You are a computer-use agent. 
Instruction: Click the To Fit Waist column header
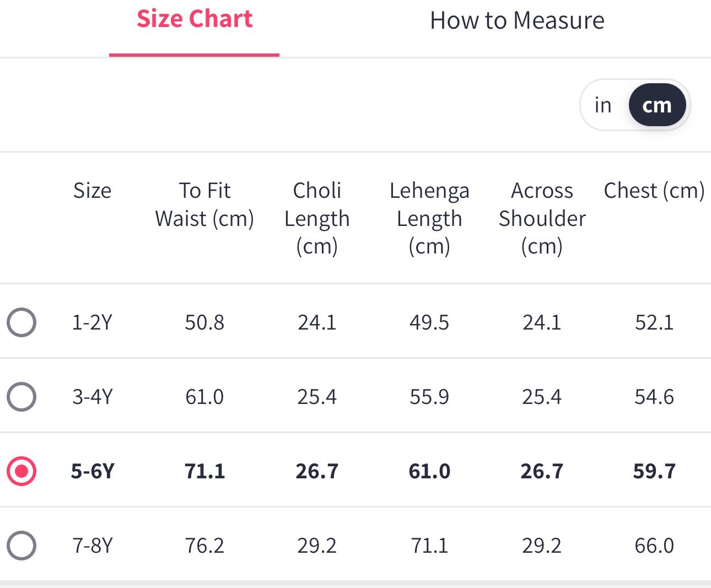click(x=204, y=204)
